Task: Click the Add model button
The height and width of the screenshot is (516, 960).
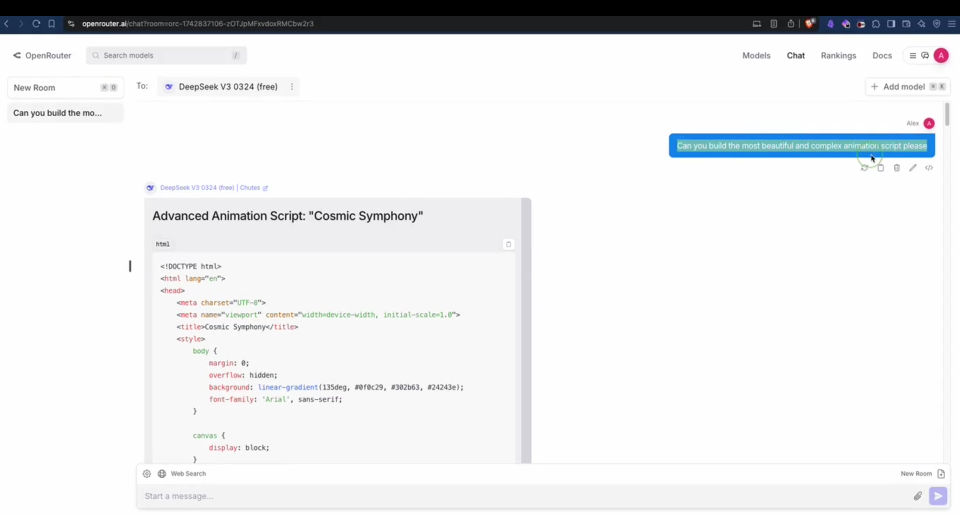Action: (x=907, y=87)
